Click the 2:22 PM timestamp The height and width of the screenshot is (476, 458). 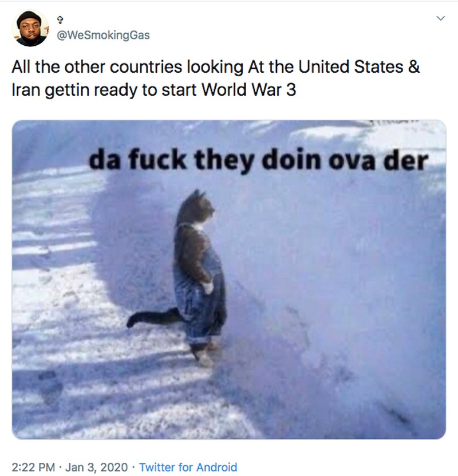click(33, 467)
